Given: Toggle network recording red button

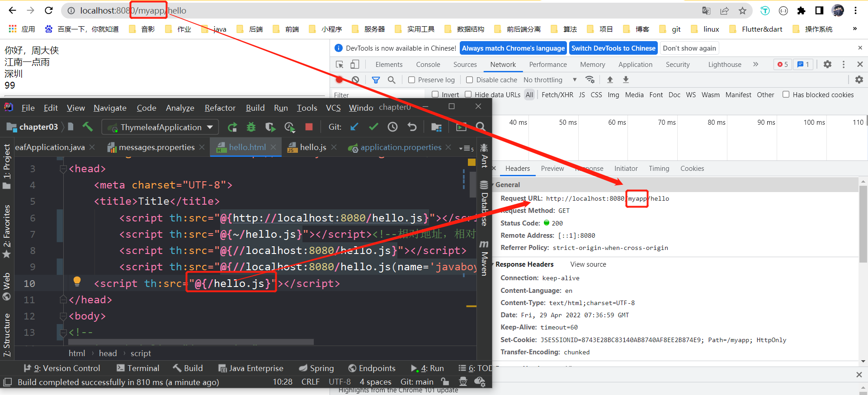Looking at the screenshot, I should [339, 80].
